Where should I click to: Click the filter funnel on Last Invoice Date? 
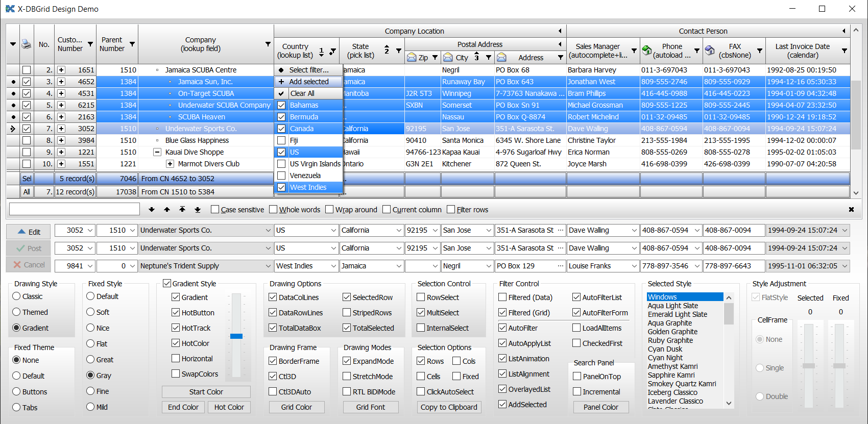pos(844,51)
